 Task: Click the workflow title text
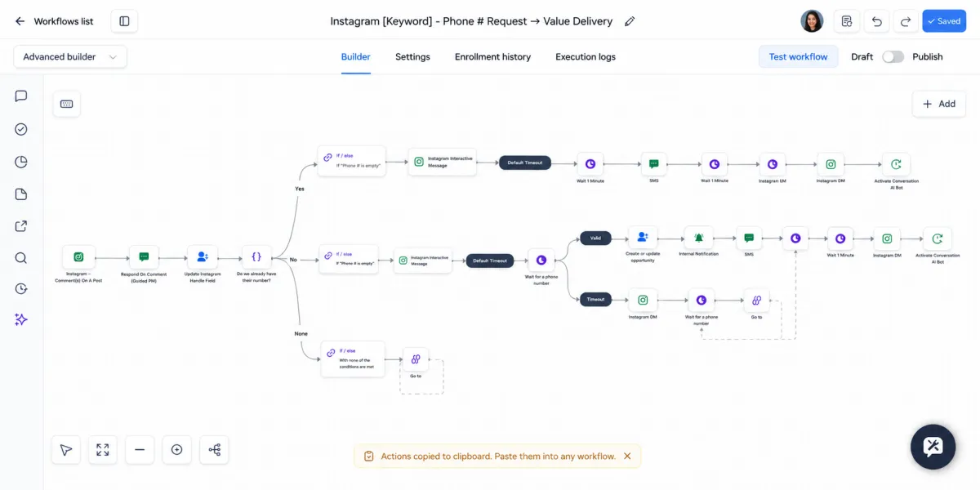click(x=471, y=21)
